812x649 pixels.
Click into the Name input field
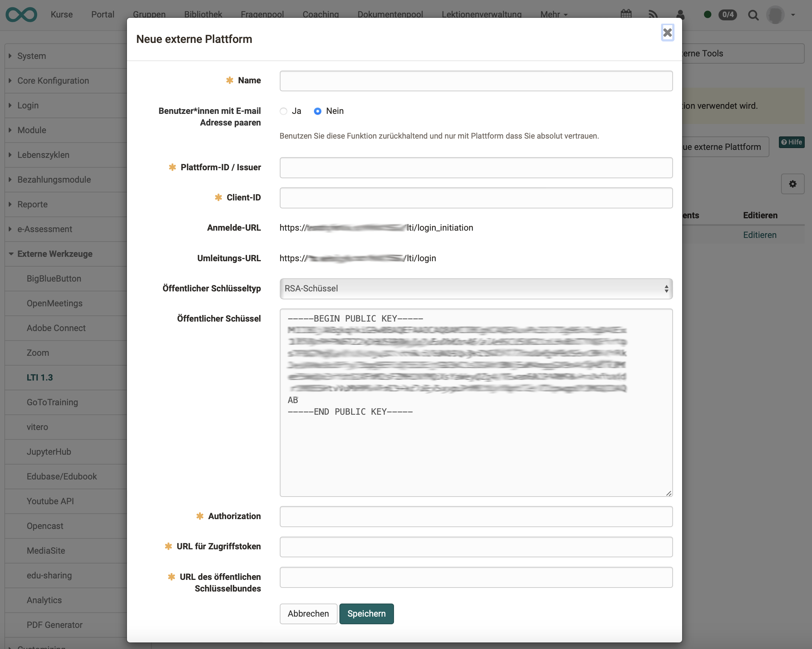[476, 81]
